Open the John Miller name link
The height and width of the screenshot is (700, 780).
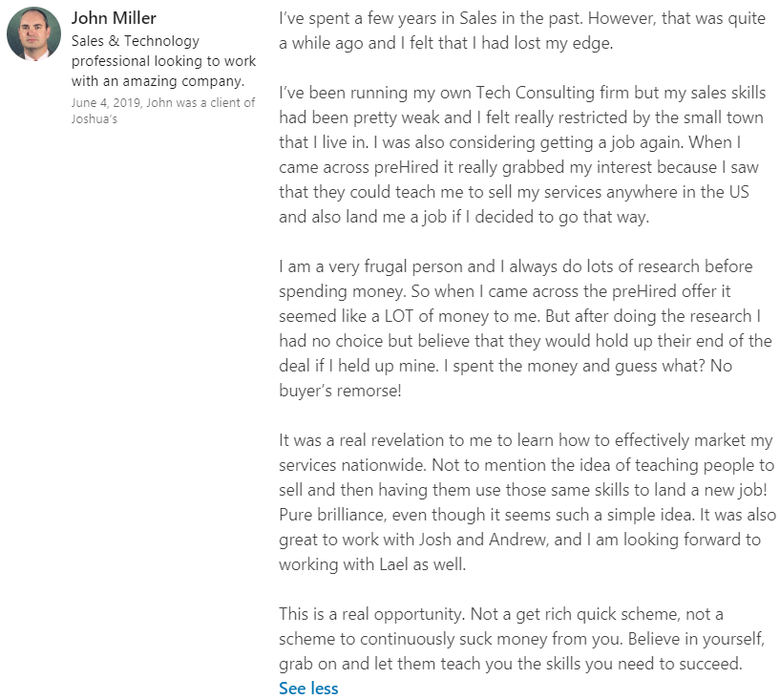click(114, 18)
